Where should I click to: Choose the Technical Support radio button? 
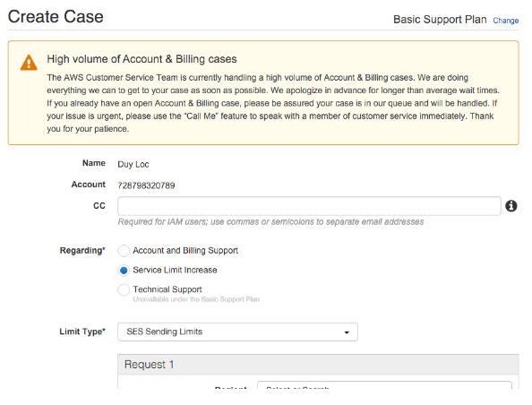124,290
